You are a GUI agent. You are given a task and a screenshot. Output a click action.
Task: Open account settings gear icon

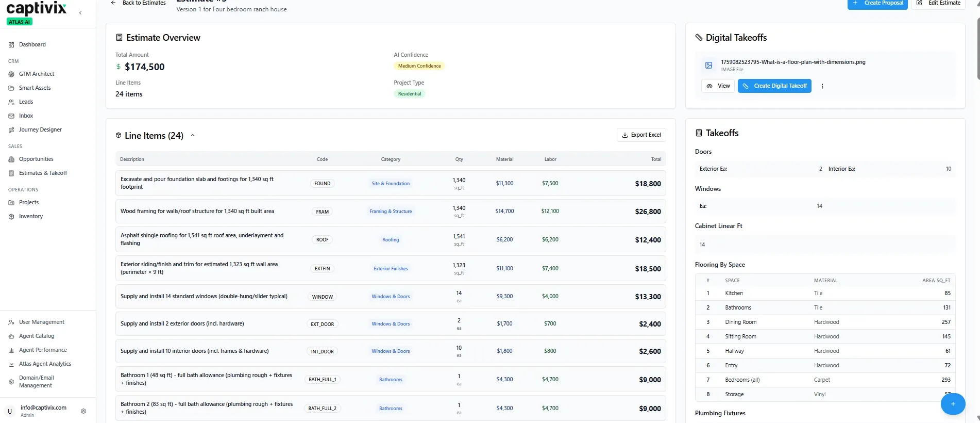[x=83, y=411]
